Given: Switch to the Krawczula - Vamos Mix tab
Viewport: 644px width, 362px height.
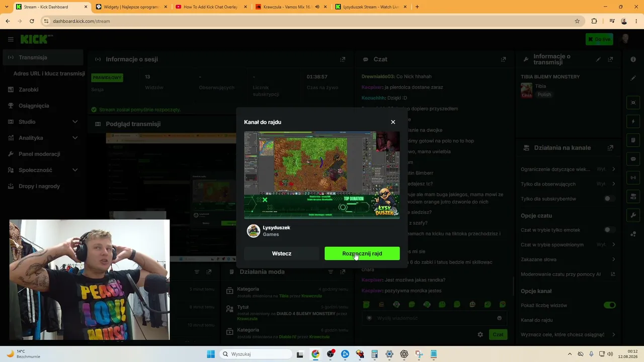Looking at the screenshot, I should pyautogui.click(x=291, y=7).
